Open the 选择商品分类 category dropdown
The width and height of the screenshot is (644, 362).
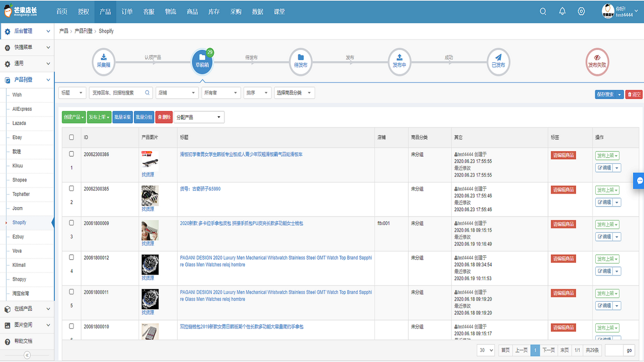[294, 93]
